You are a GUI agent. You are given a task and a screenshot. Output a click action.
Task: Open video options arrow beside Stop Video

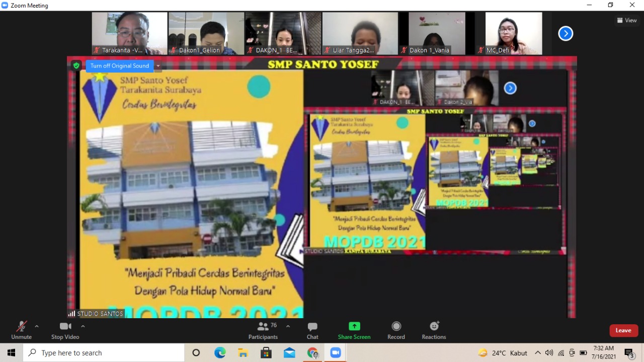click(x=83, y=326)
